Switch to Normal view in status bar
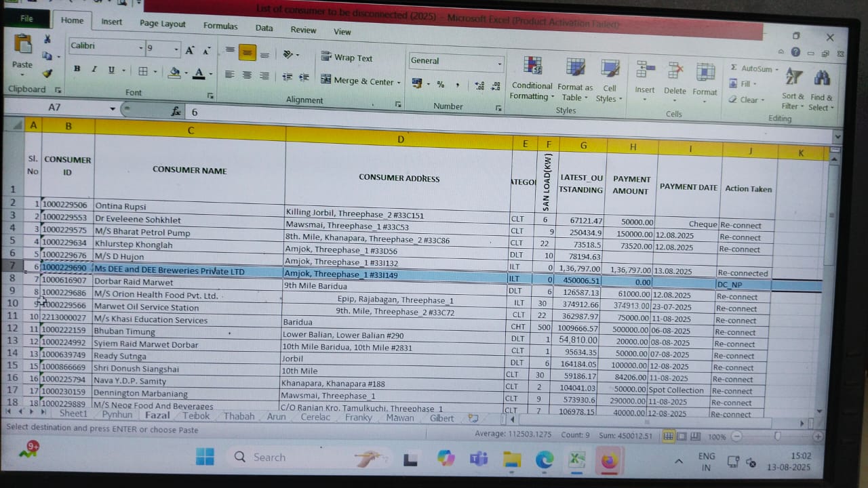Screen dimensions: 868x488 tap(668, 436)
